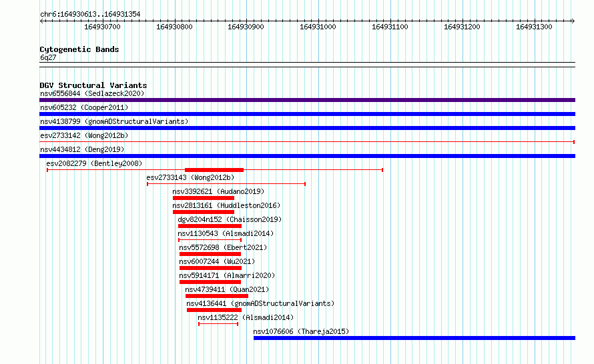Click the thin red line of esv2733142
Screen dimensions: 594x364
pyautogui.click(x=307, y=142)
